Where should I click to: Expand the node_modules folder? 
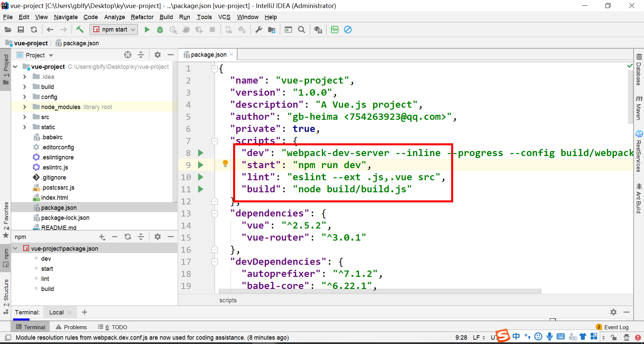point(24,107)
